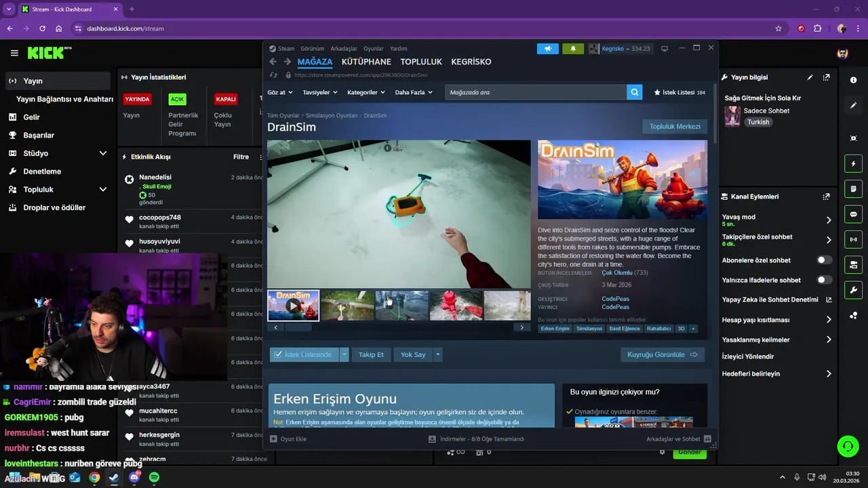The width and height of the screenshot is (868, 488).
Task: Click the Steam announcements megaphone icon
Action: (x=548, y=49)
